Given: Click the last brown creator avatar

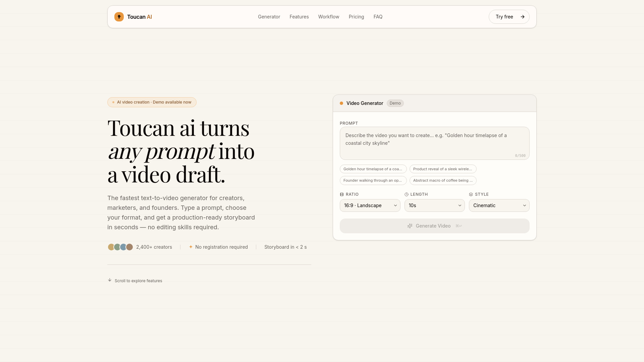Looking at the screenshot, I should [129, 247].
